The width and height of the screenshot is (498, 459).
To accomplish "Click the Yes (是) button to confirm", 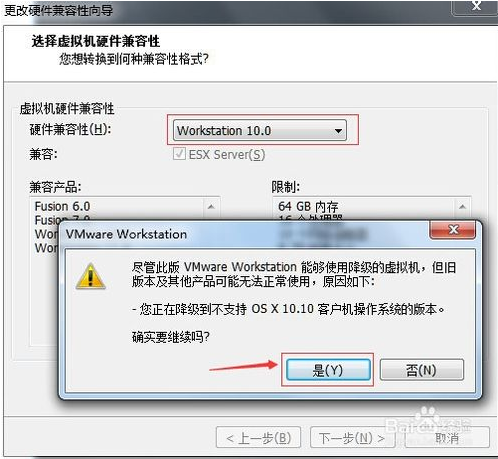I will coord(328,370).
